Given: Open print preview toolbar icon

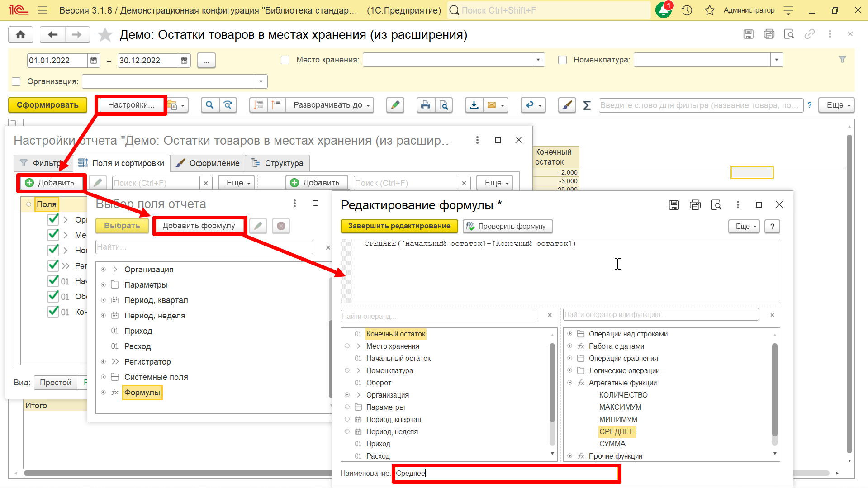Looking at the screenshot, I should tap(444, 105).
